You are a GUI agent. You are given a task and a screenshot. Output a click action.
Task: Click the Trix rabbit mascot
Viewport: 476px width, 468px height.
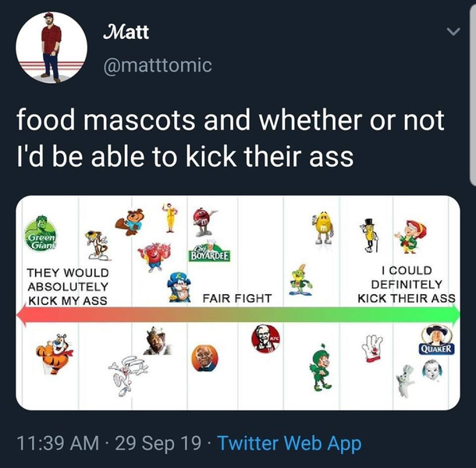click(x=127, y=375)
